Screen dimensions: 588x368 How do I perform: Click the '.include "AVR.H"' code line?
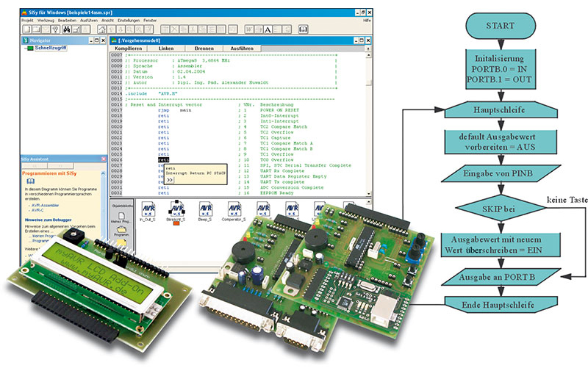(151, 94)
